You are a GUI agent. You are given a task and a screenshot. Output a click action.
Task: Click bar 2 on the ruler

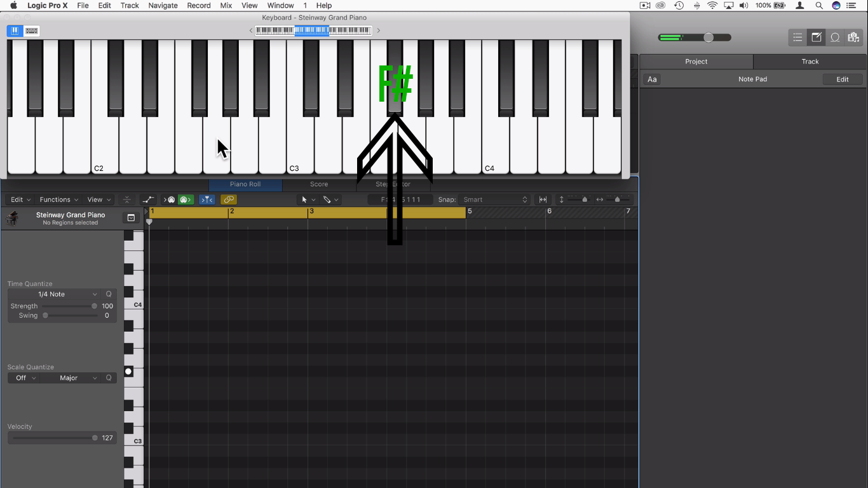coord(232,211)
